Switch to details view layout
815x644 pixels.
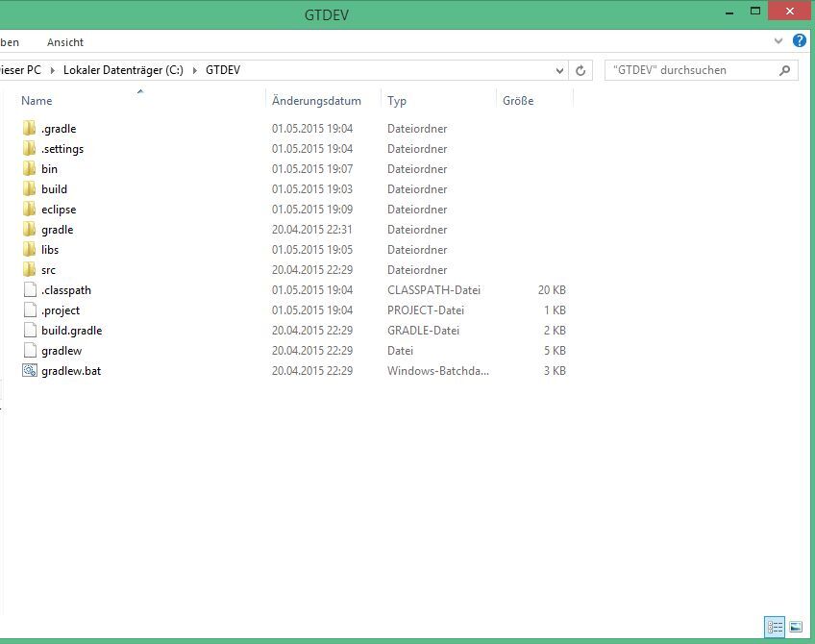(x=775, y=627)
